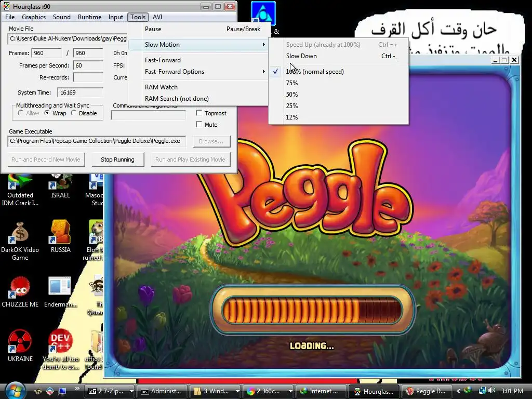Select the Multithreading Disable radio button
Screen dimensions: 532x399
[73, 113]
